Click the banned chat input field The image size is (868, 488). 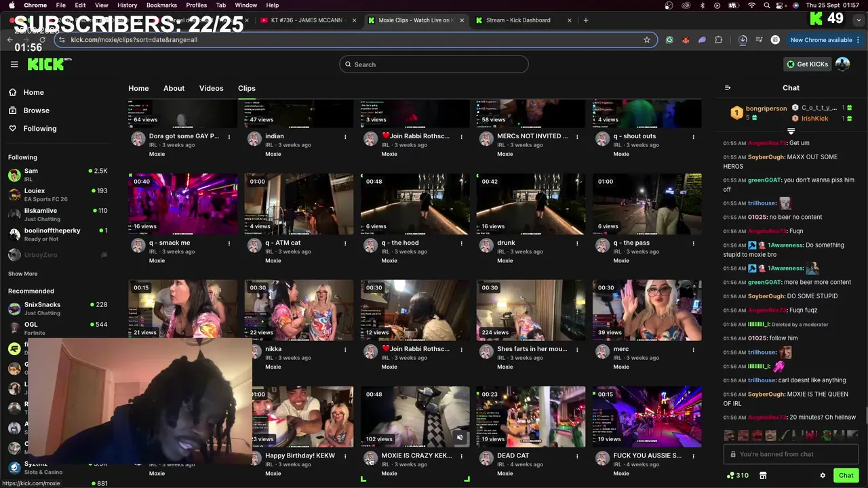tap(791, 454)
